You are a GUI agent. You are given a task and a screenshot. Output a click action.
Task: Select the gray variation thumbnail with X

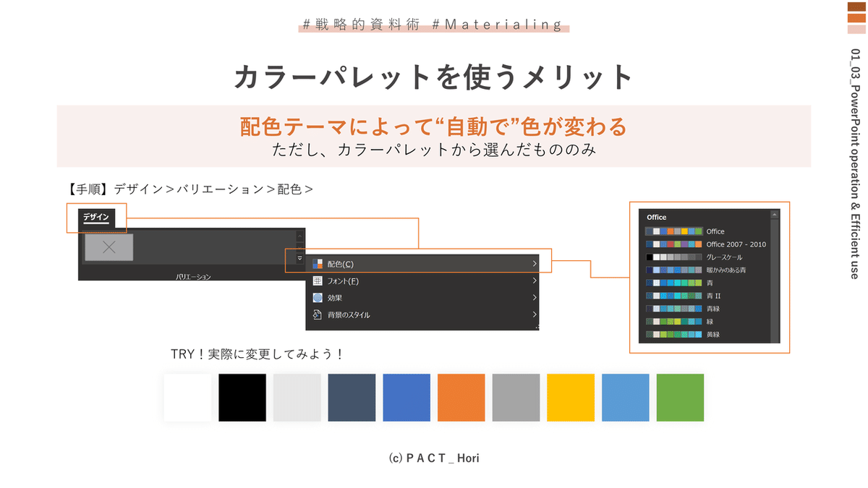click(109, 247)
